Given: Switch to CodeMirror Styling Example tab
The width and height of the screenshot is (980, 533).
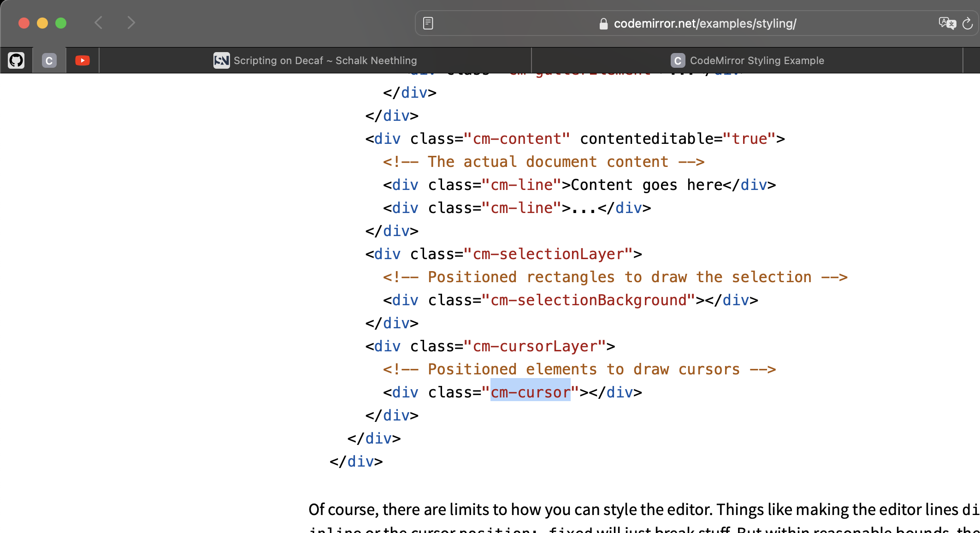Looking at the screenshot, I should click(747, 60).
